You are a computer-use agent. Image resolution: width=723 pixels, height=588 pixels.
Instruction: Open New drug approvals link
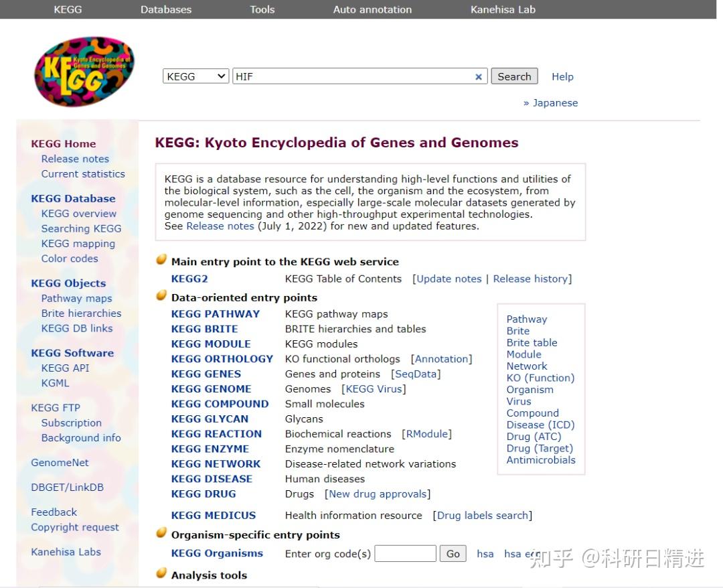tap(378, 494)
